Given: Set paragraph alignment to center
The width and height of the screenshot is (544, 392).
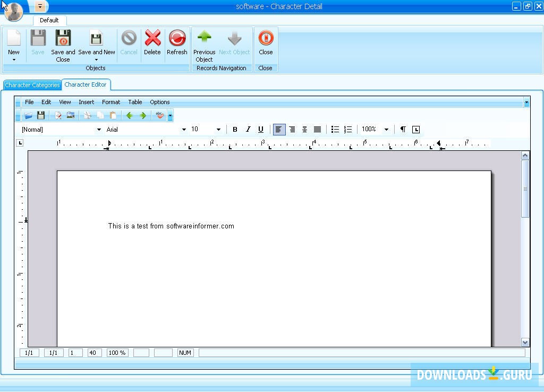Looking at the screenshot, I should (304, 130).
